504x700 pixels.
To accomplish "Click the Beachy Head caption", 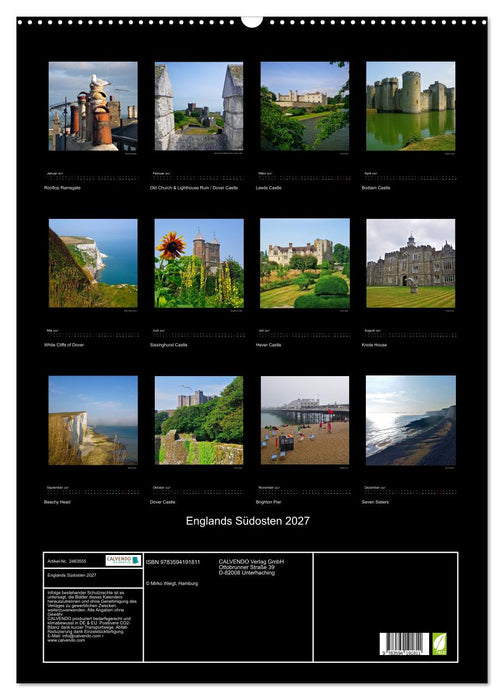I will pos(57,502).
